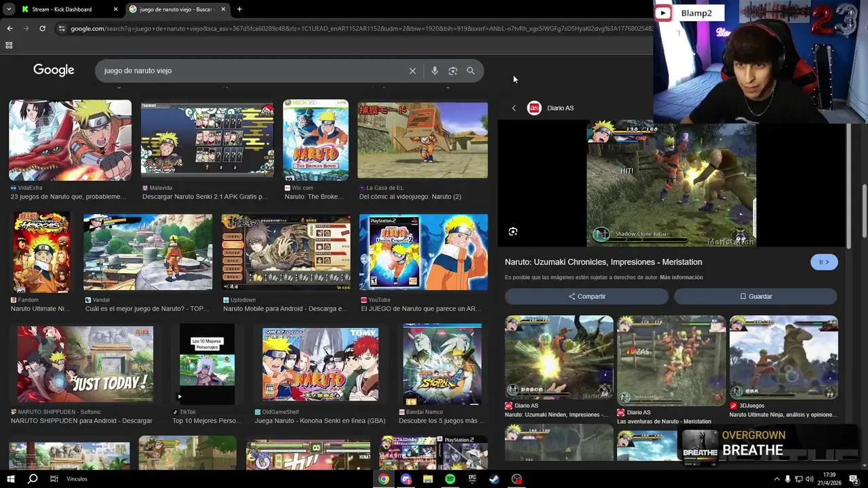The width and height of the screenshot is (868, 488).
Task: Close preview with back arrow near Diario AS
Action: [513, 108]
